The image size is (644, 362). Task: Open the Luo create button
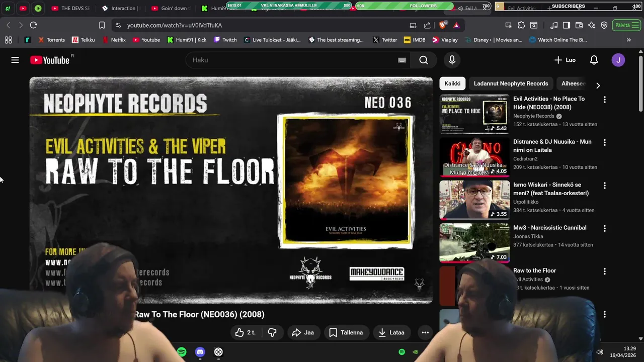(565, 60)
